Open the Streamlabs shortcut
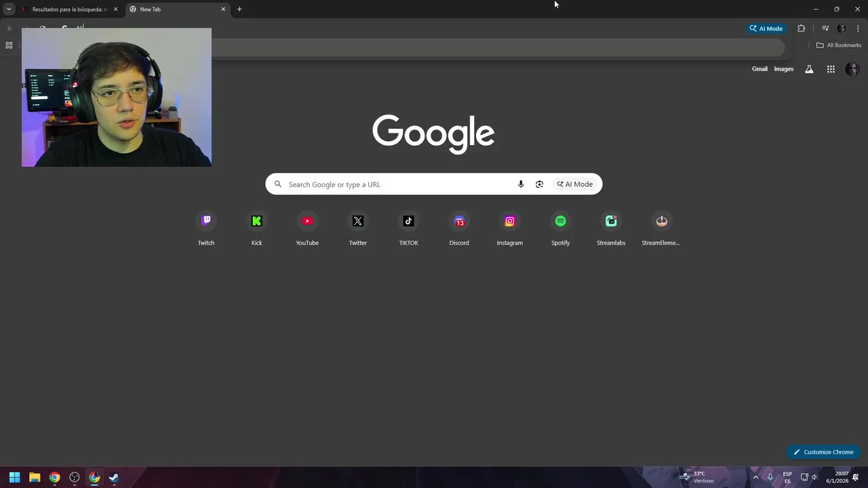 pyautogui.click(x=611, y=229)
